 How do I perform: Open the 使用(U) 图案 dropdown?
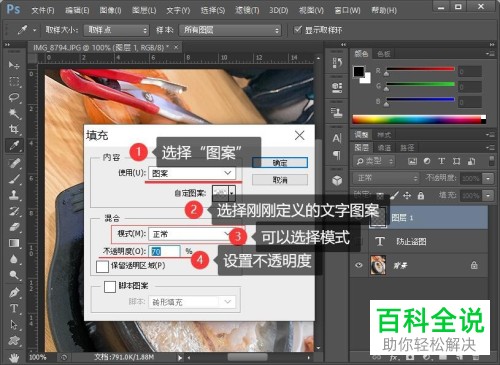click(x=192, y=173)
